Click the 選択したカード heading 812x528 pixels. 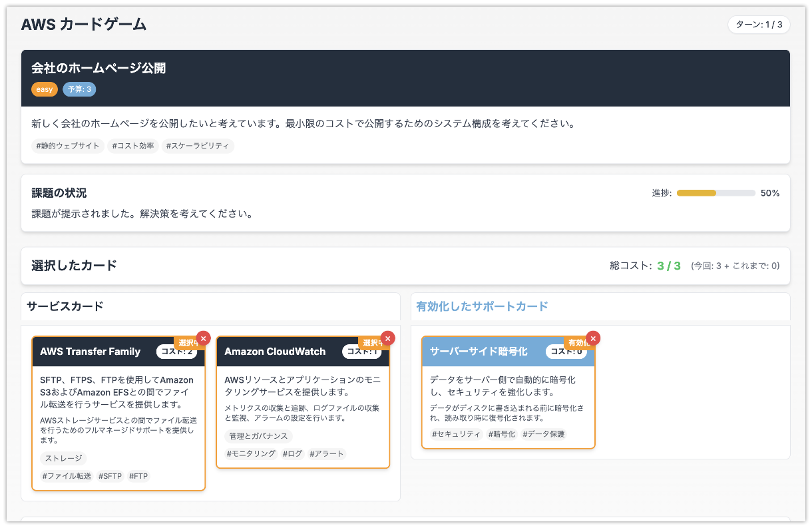click(x=74, y=266)
